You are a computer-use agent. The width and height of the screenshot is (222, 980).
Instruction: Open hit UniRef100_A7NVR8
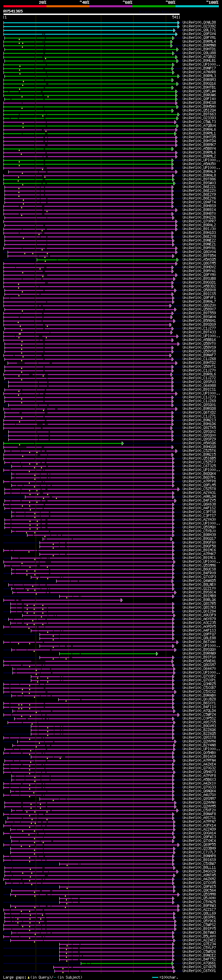point(199,72)
